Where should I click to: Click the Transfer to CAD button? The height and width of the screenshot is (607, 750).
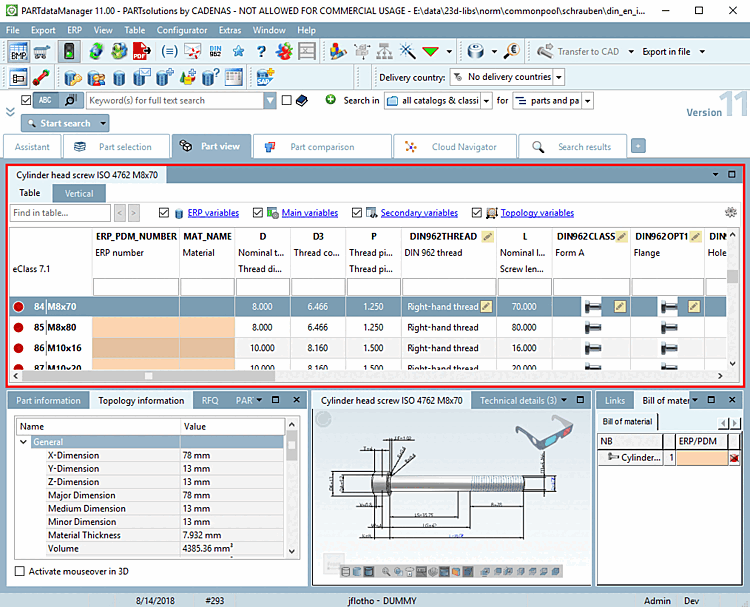pos(578,51)
